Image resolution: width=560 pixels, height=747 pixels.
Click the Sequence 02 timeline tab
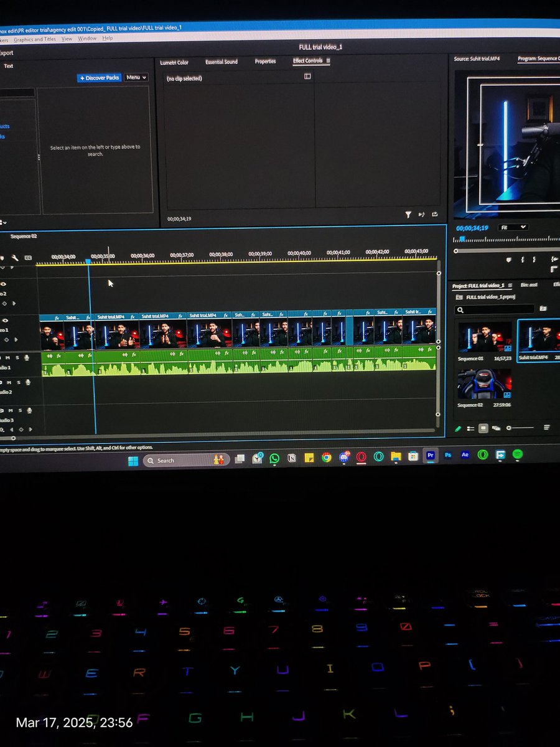coord(24,237)
